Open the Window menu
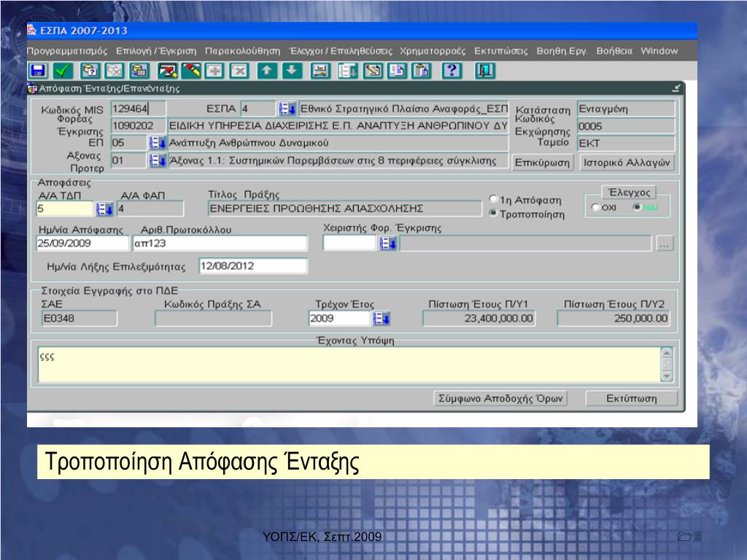 click(x=659, y=51)
